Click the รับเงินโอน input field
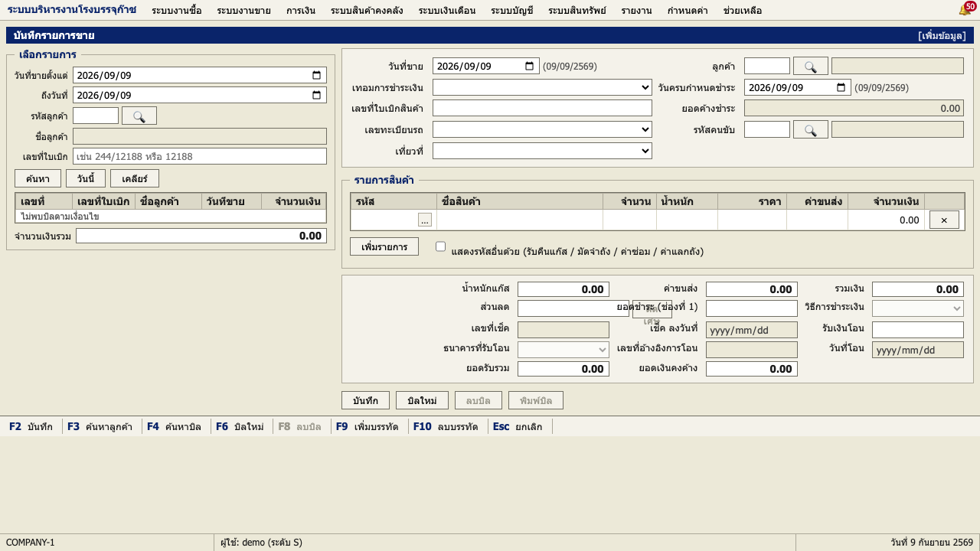 click(917, 330)
